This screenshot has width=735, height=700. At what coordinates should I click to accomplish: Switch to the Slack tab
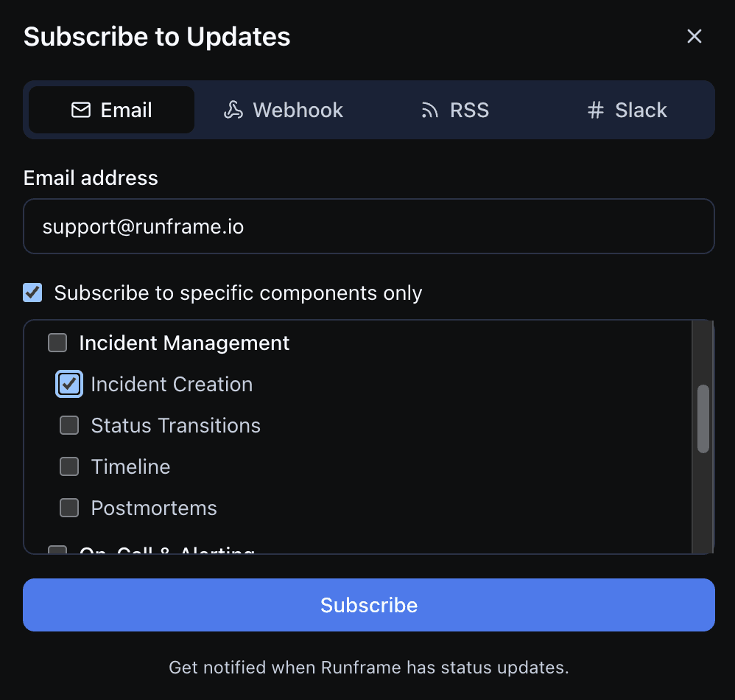(626, 109)
